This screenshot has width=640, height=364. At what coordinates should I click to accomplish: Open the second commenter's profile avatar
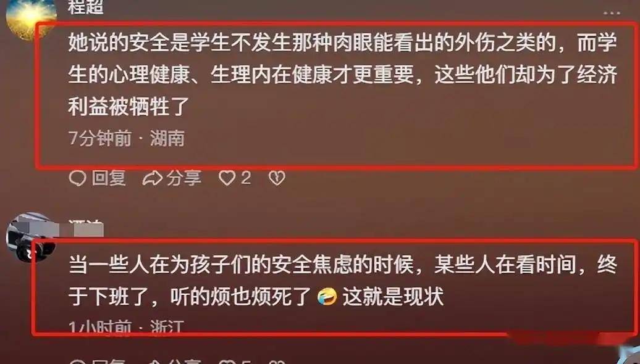30,236
